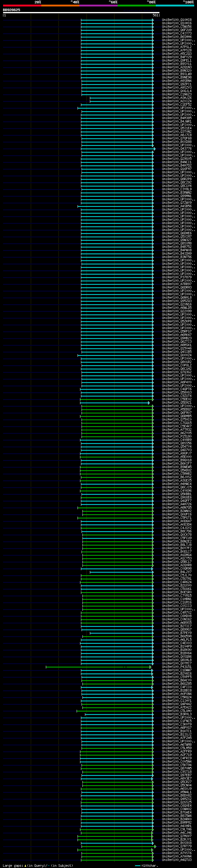Select the UniRef100_A3GEX5 label
The image size is (197, 868).
(x=177, y=481)
